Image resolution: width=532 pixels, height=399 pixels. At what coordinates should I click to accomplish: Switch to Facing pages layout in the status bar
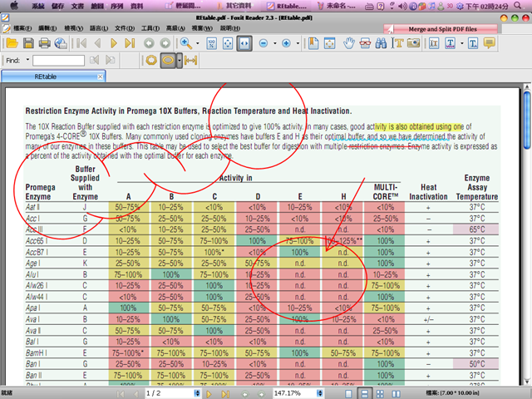(396, 393)
